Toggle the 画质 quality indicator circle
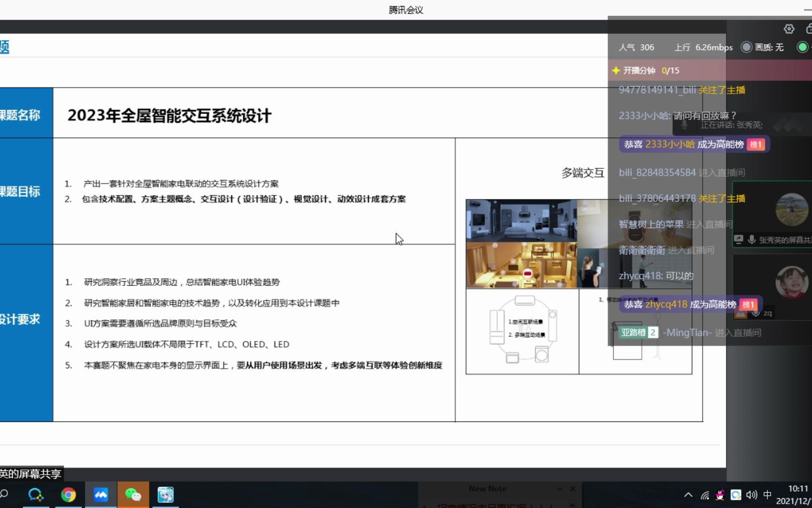Screen dimensions: 812x508 [x=746, y=47]
